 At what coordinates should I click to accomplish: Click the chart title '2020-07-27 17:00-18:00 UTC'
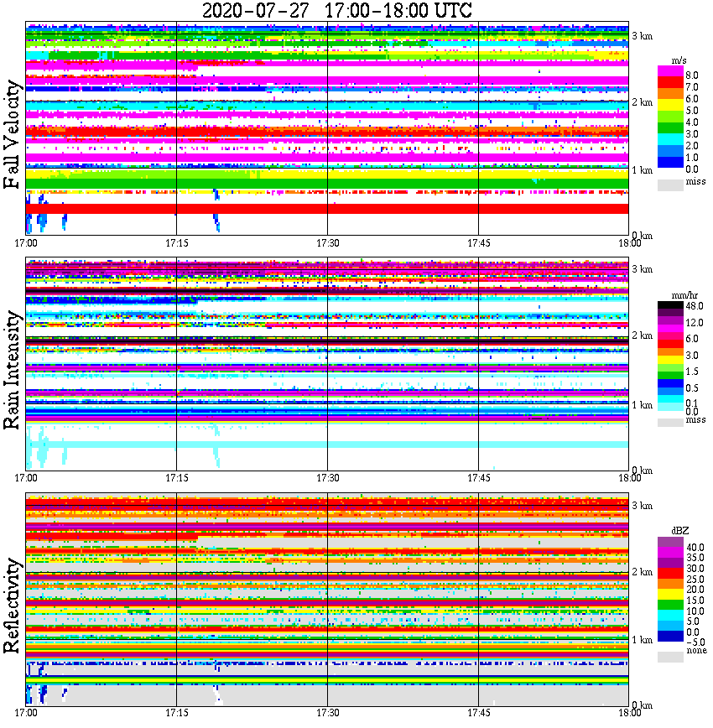(x=337, y=10)
